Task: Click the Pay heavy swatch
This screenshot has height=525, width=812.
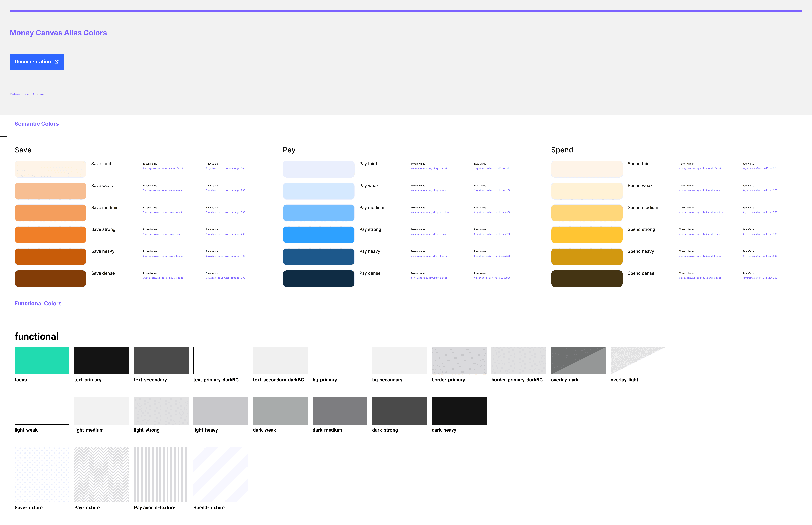Action: point(319,257)
